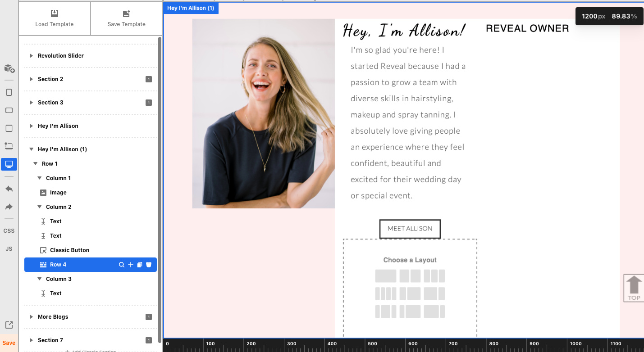Collapse the Hey I'm Allison (1) section
Screen dimensions: 644x352
click(x=31, y=149)
